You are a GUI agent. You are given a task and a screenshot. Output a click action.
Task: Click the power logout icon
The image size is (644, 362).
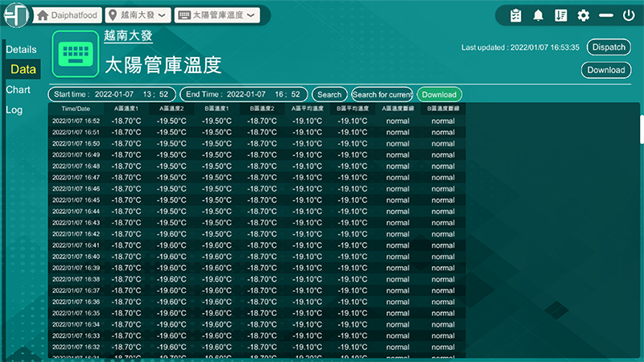pyautogui.click(x=629, y=15)
